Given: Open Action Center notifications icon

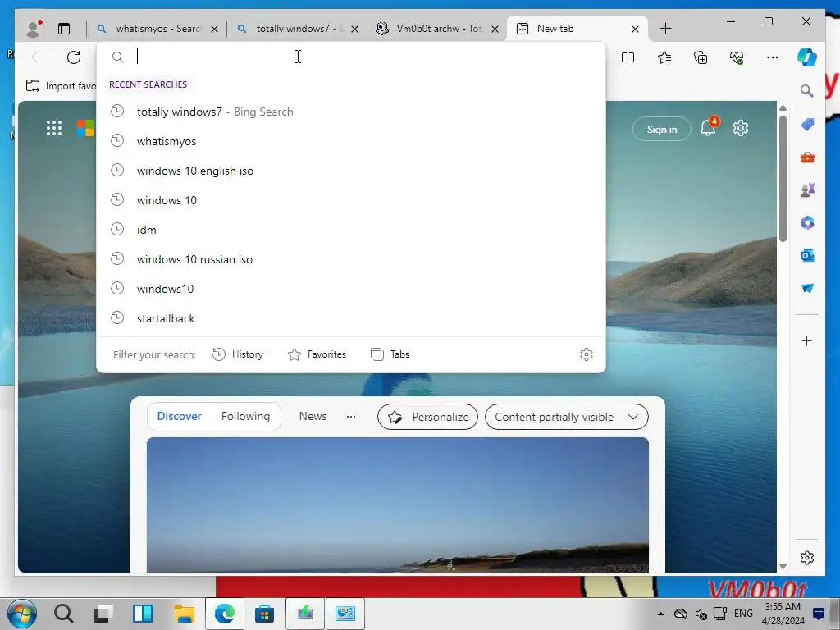Looking at the screenshot, I should [819, 614].
